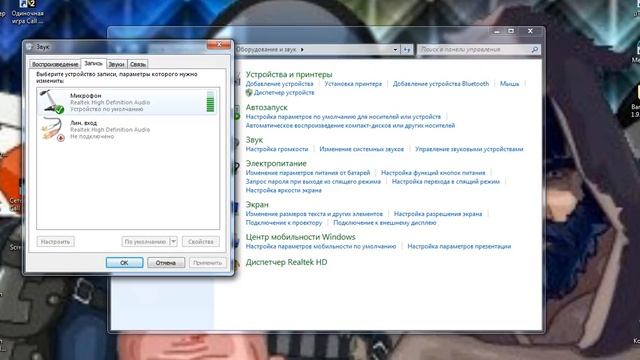Open Изменение размеров текста и других элементов
The height and width of the screenshot is (360, 640).
(314, 214)
